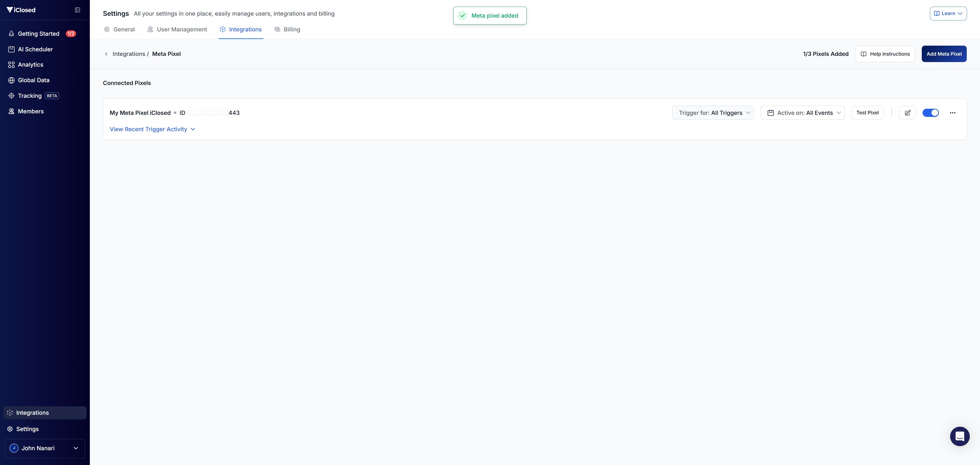Open Analytics in the sidebar
This screenshot has height=465, width=980.
(x=30, y=65)
